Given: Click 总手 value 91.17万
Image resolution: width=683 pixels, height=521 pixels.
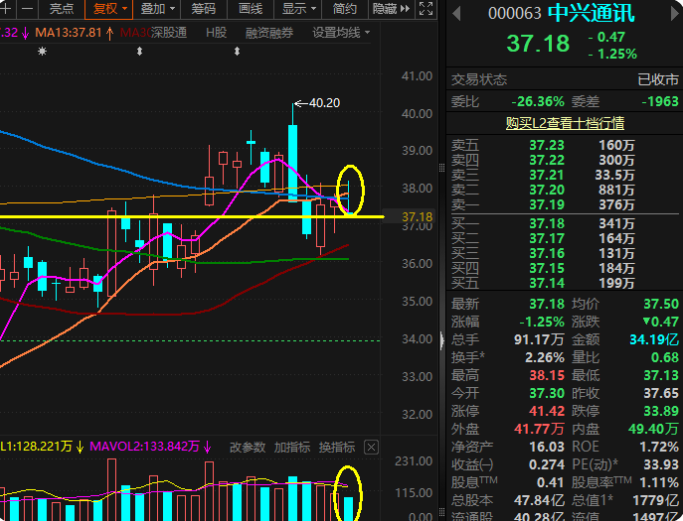Looking at the screenshot, I should [x=539, y=339].
